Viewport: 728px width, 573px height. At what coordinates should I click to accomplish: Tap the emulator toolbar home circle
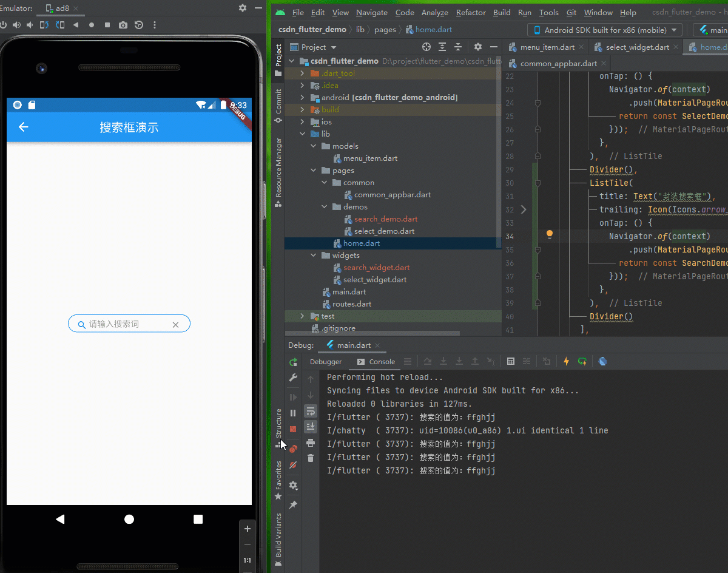point(92,25)
